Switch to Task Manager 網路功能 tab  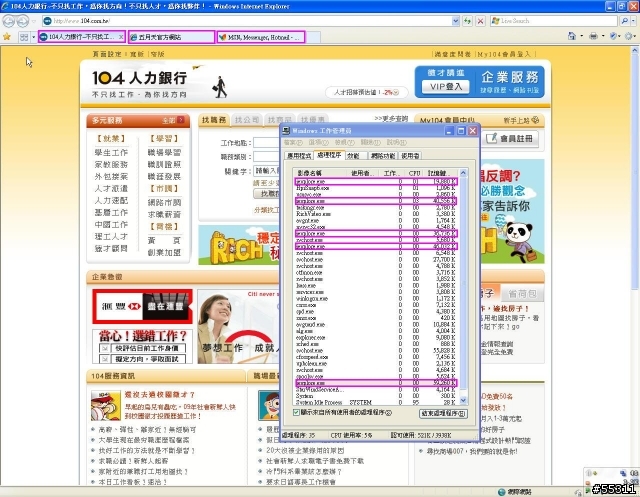pyautogui.click(x=383, y=156)
